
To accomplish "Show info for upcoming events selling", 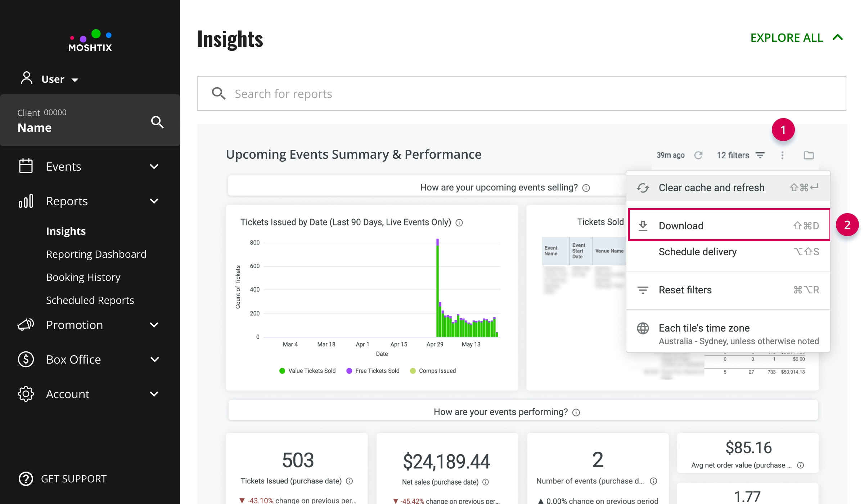I will [x=586, y=188].
